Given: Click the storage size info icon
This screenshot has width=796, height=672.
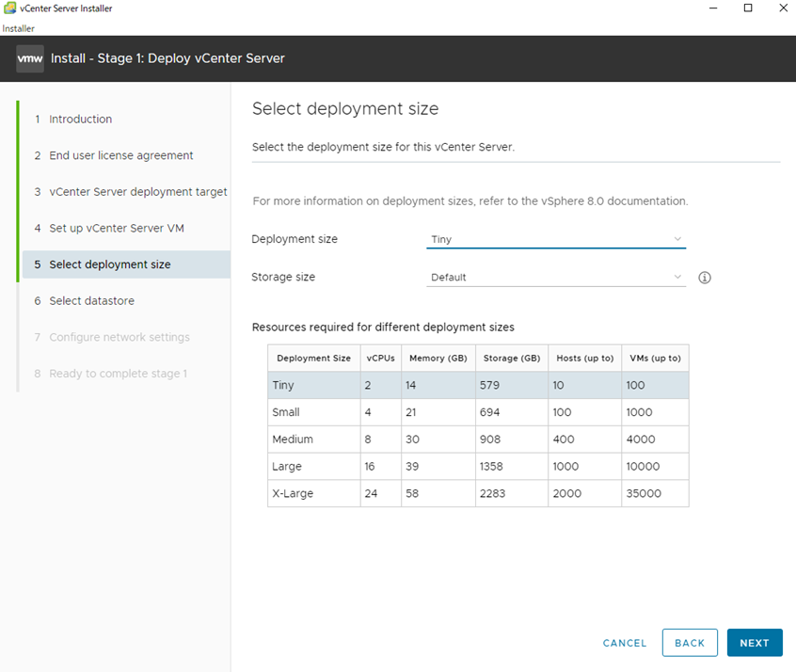Looking at the screenshot, I should pos(705,278).
